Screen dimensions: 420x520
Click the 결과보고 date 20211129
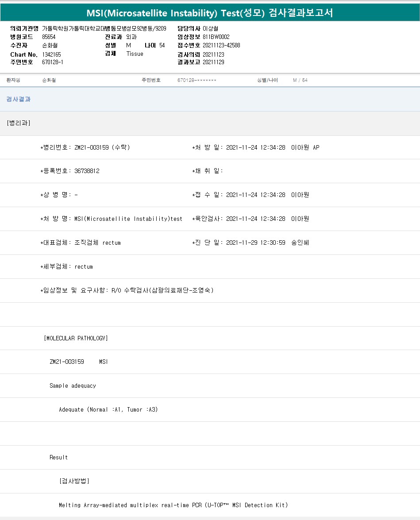(213, 62)
